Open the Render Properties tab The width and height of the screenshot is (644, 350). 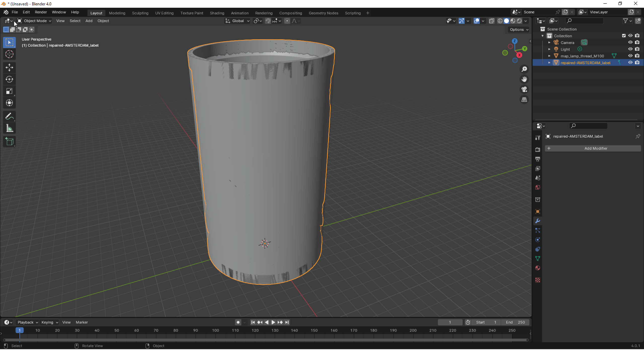coord(538,149)
